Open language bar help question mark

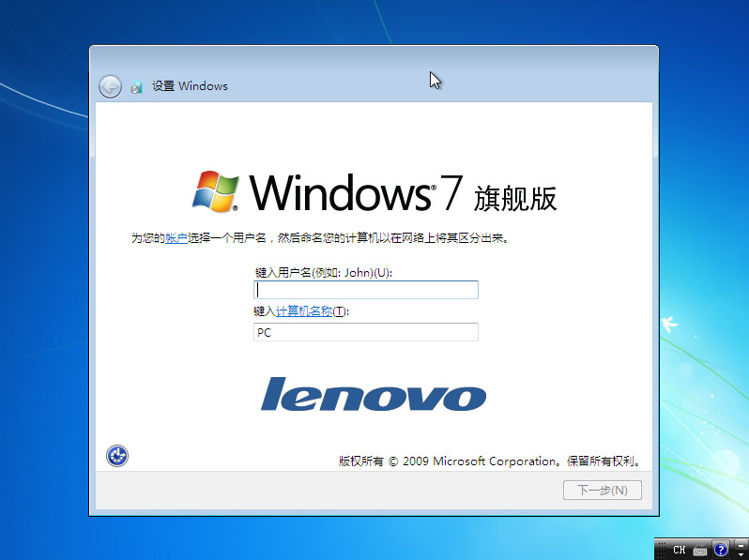point(720,550)
